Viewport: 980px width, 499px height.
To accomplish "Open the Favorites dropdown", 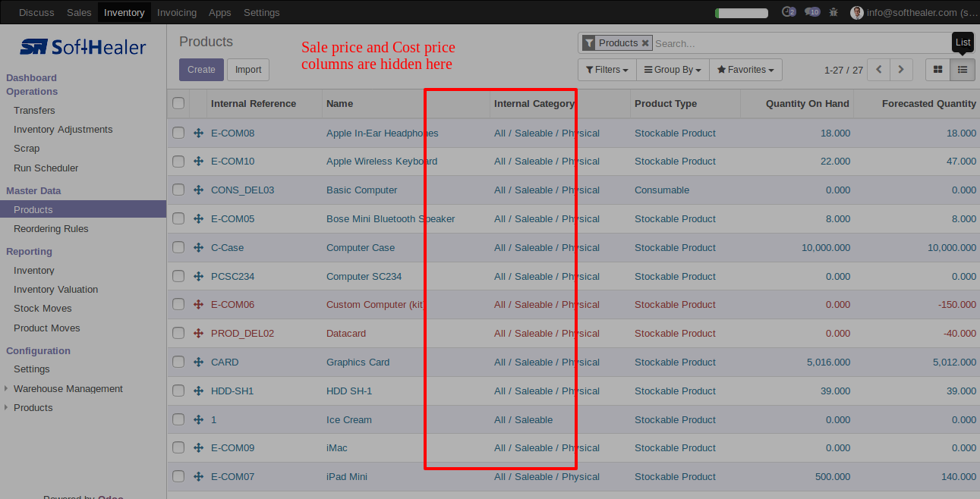I will point(745,70).
